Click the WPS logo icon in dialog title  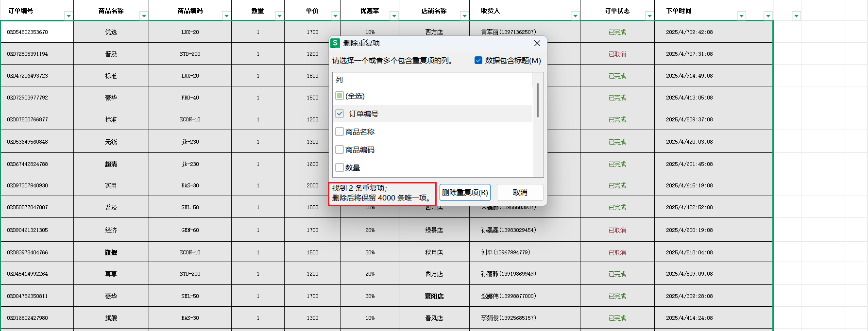pos(335,43)
